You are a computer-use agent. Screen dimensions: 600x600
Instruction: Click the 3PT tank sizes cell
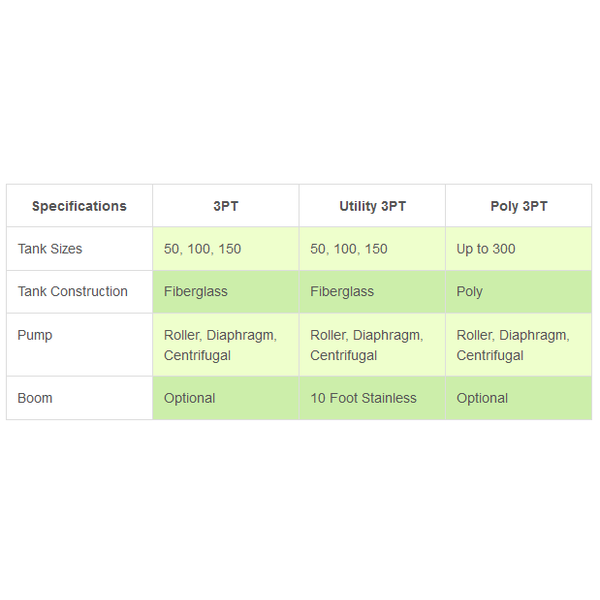tap(226, 249)
